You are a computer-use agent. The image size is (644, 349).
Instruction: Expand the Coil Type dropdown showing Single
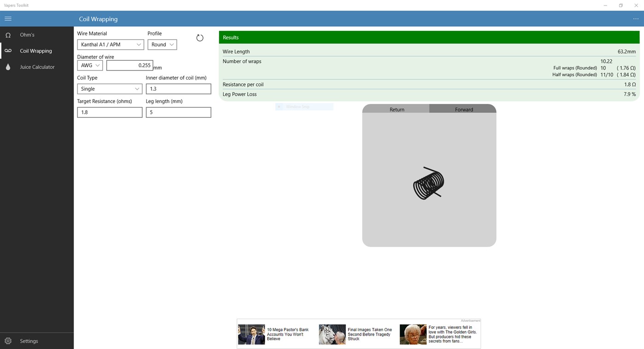pos(110,88)
